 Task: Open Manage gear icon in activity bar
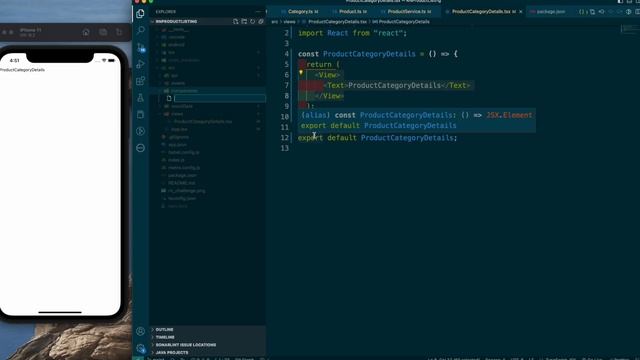pos(140,348)
